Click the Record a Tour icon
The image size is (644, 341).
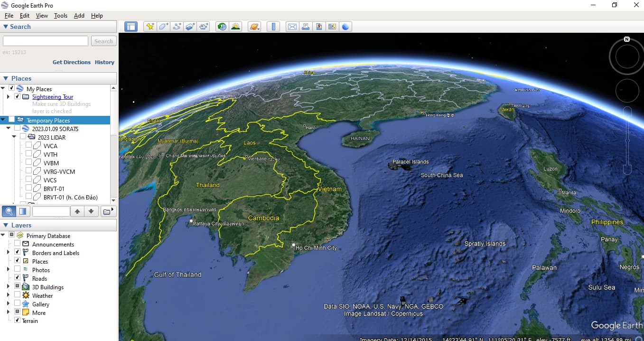(203, 27)
